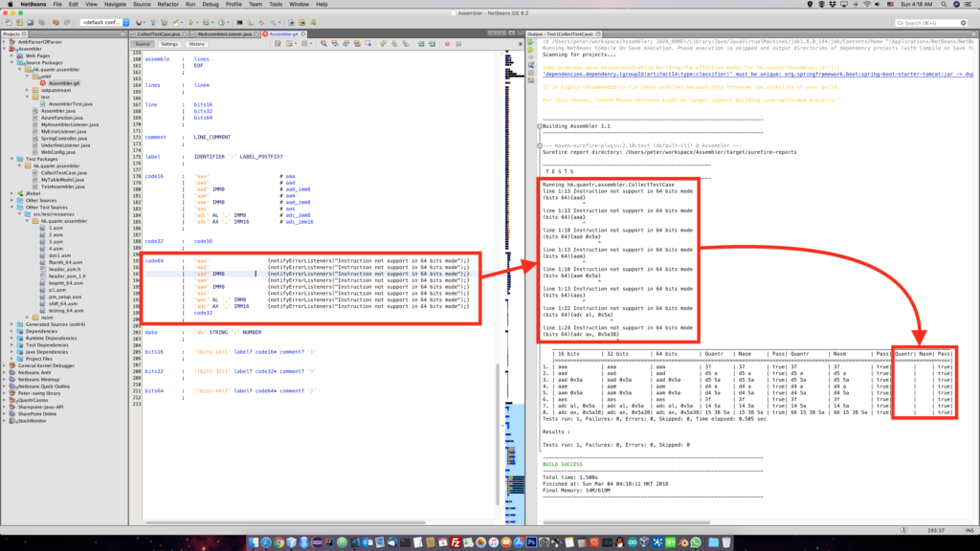Click the Find Next Occurrence editor icon
The image size is (980, 551).
[x=345, y=44]
